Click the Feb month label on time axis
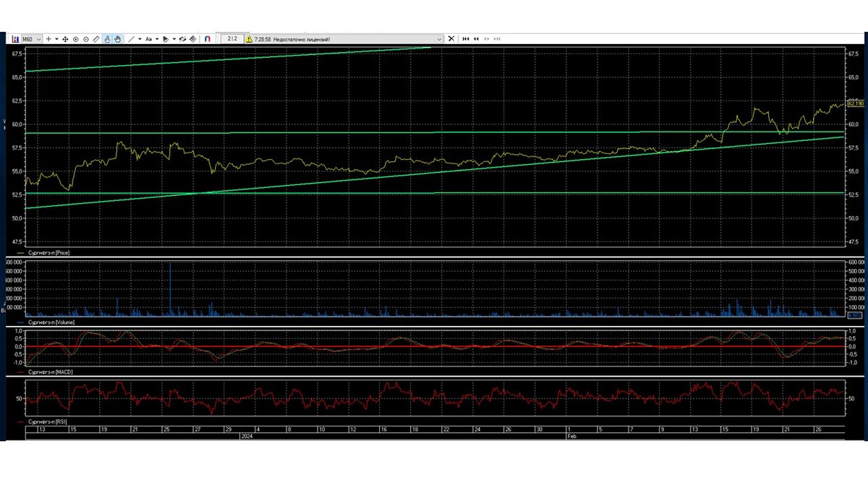Image resolution: width=868 pixels, height=488 pixels. point(571,437)
